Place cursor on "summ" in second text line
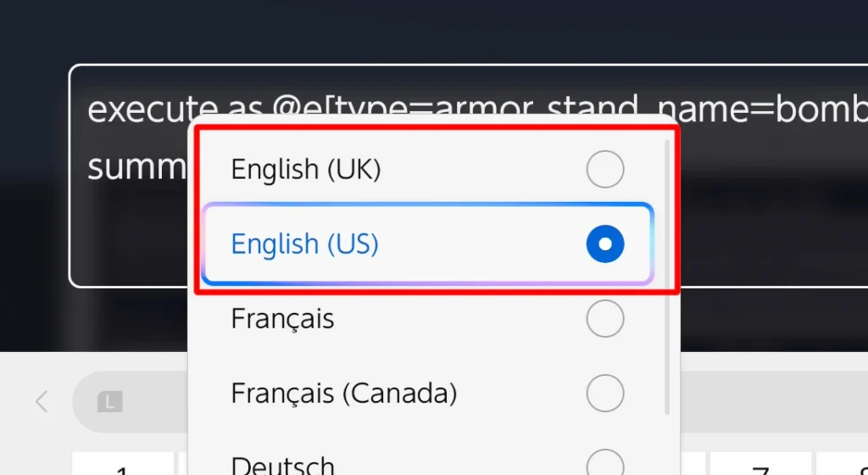Image resolution: width=868 pixels, height=475 pixels. click(x=136, y=167)
